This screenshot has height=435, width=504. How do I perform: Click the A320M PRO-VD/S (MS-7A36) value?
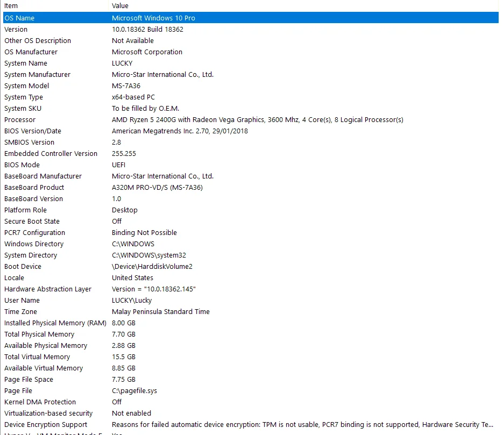[157, 187]
